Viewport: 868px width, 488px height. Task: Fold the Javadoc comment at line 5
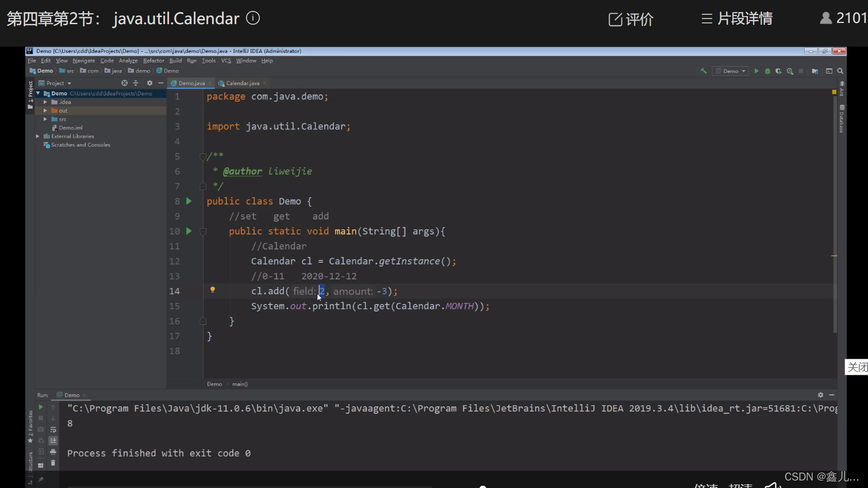pos(203,156)
